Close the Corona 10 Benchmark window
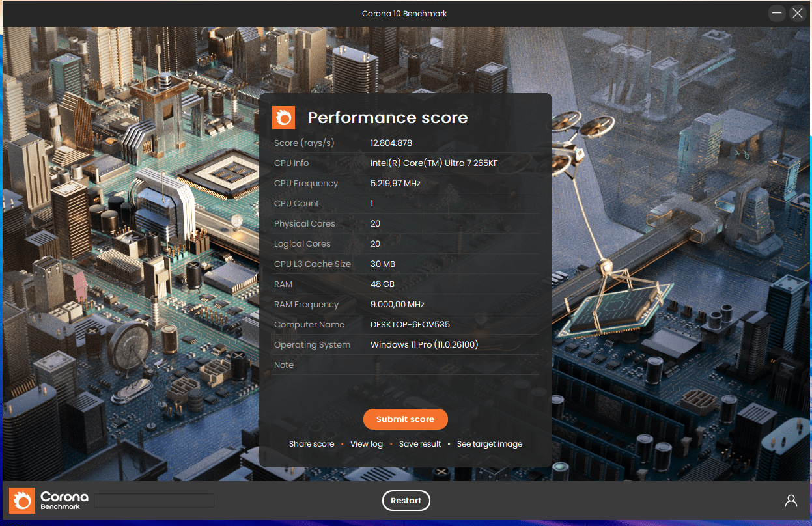Image resolution: width=812 pixels, height=526 pixels. click(798, 13)
